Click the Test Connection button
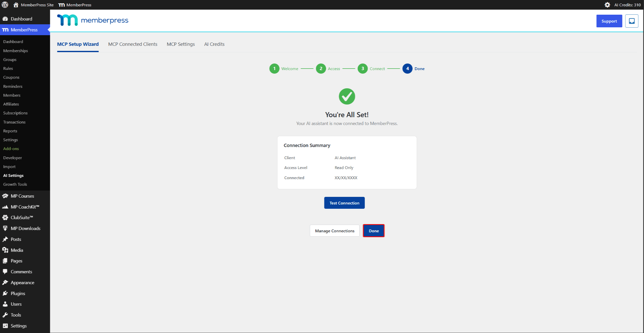Image resolution: width=644 pixels, height=333 pixels. point(344,203)
